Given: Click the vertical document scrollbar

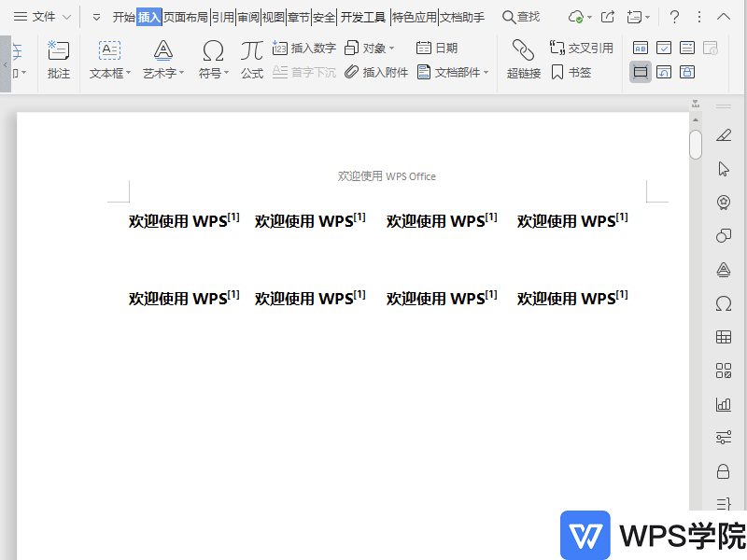Looking at the screenshot, I should click(x=694, y=145).
